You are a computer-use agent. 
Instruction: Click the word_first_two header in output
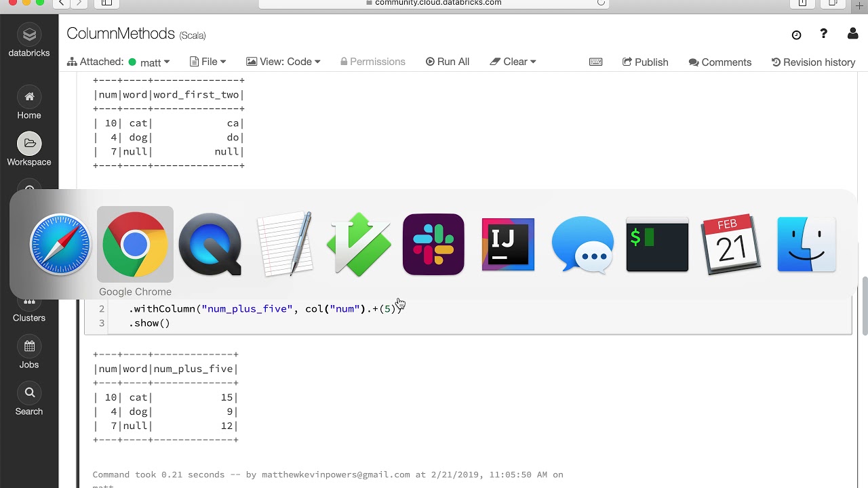click(x=197, y=95)
